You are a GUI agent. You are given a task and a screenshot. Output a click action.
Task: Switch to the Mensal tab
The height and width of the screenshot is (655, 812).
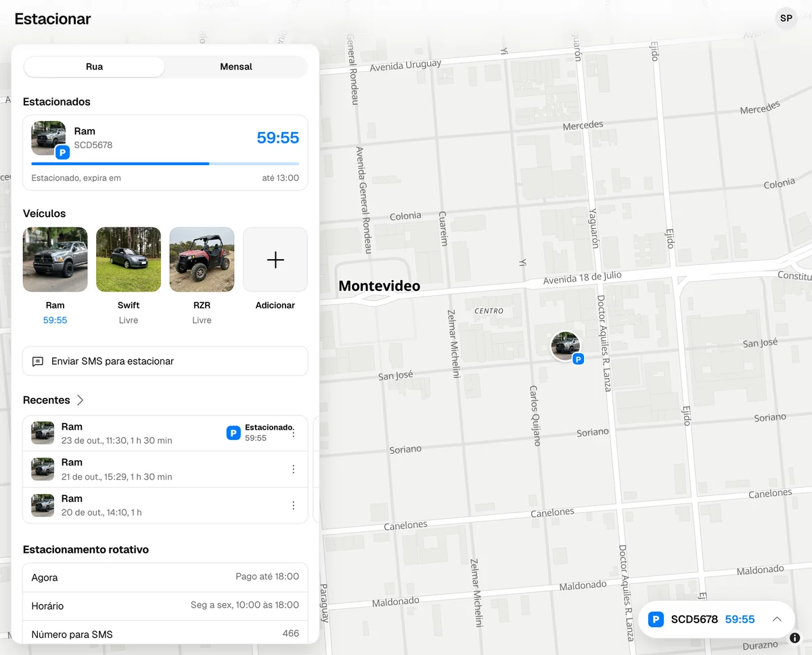(x=236, y=66)
